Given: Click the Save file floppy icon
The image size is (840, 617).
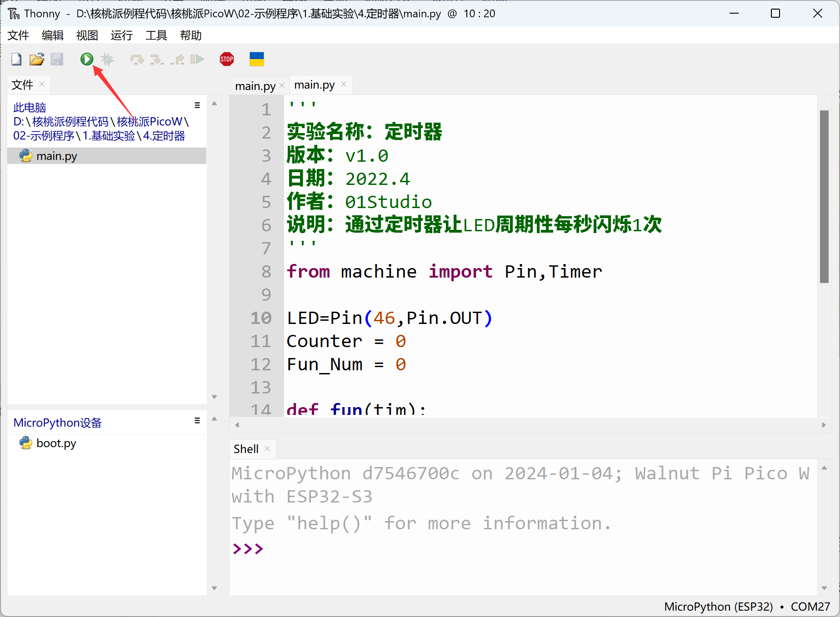Looking at the screenshot, I should [x=57, y=59].
